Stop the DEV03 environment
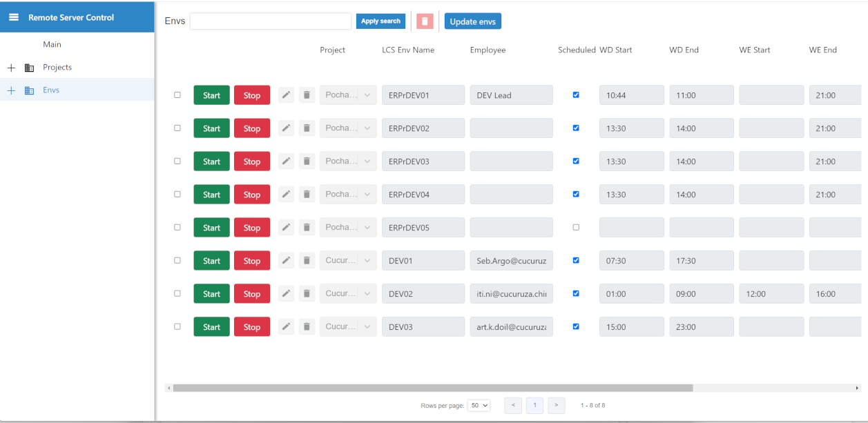Image resolution: width=868 pixels, height=423 pixels. coord(252,327)
